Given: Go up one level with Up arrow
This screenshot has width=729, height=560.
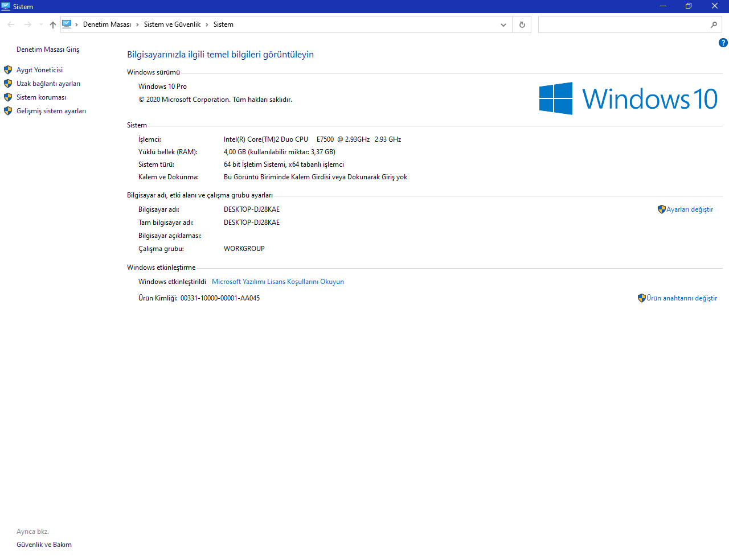Looking at the screenshot, I should tap(53, 24).
